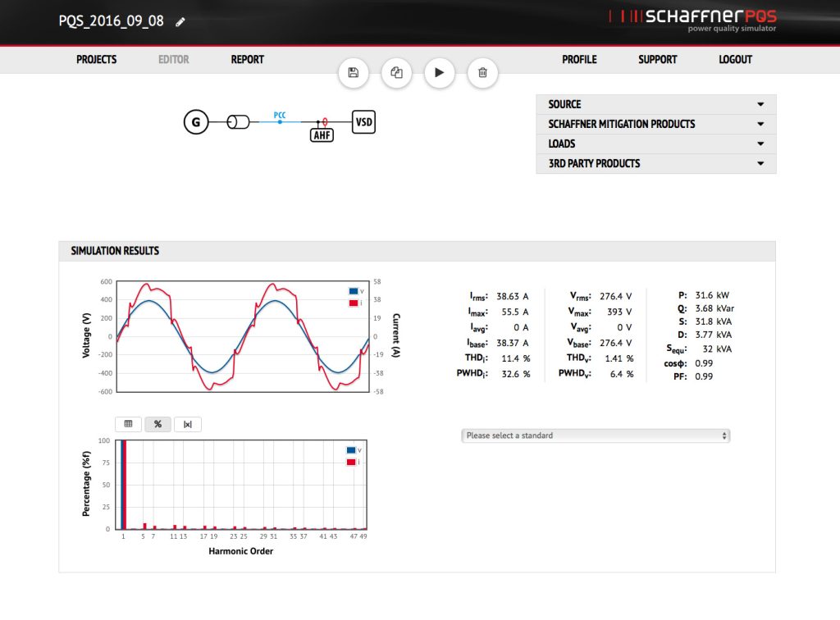Click the save project disk icon
The height and width of the screenshot is (620, 840).
pyautogui.click(x=354, y=73)
